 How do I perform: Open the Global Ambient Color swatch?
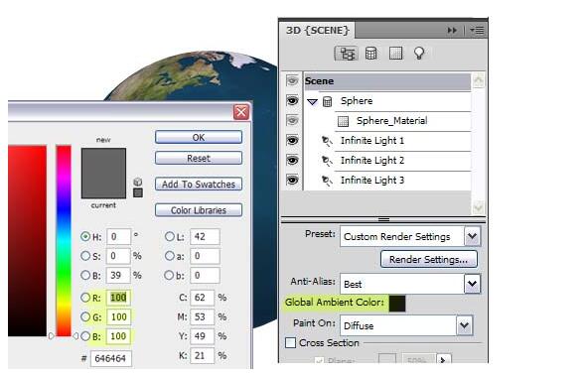coord(397,304)
